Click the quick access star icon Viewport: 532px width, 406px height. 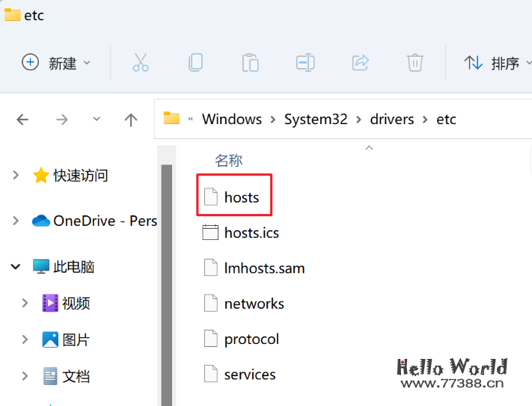40,175
